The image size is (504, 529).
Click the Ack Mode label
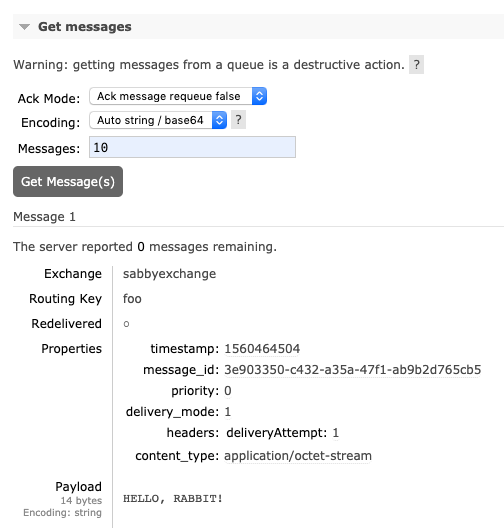pyautogui.click(x=49, y=99)
